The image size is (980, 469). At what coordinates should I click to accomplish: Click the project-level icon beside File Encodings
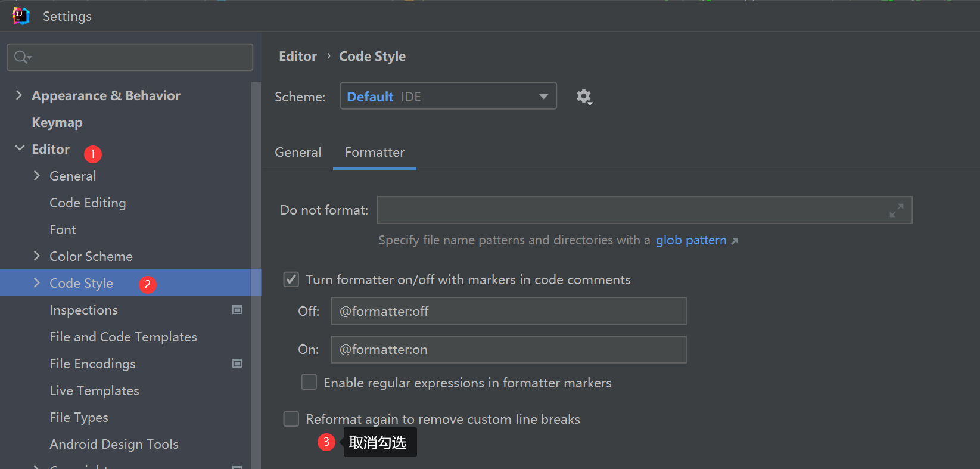(x=237, y=364)
